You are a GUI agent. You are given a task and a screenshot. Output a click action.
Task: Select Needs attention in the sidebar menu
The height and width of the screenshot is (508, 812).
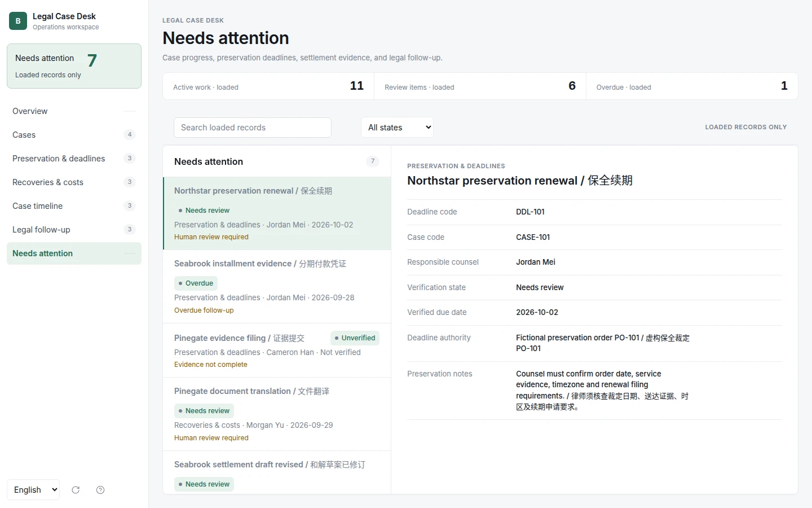click(74, 253)
